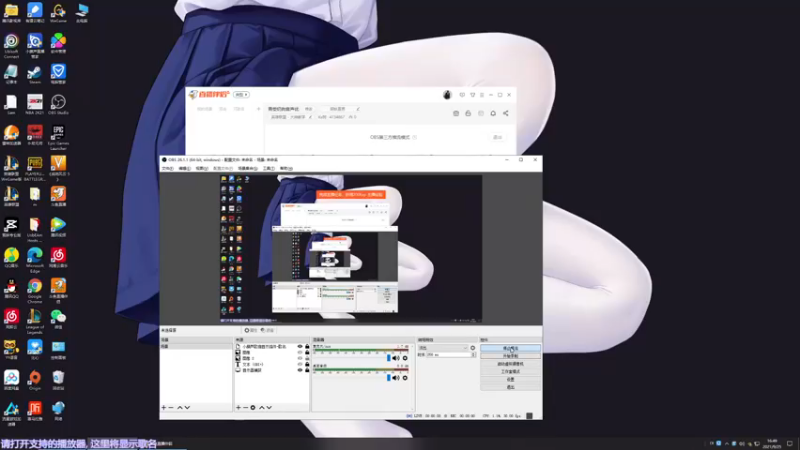Click camera icon in streaming companion toolbar
This screenshot has height=450, width=800.
pyautogui.click(x=456, y=113)
